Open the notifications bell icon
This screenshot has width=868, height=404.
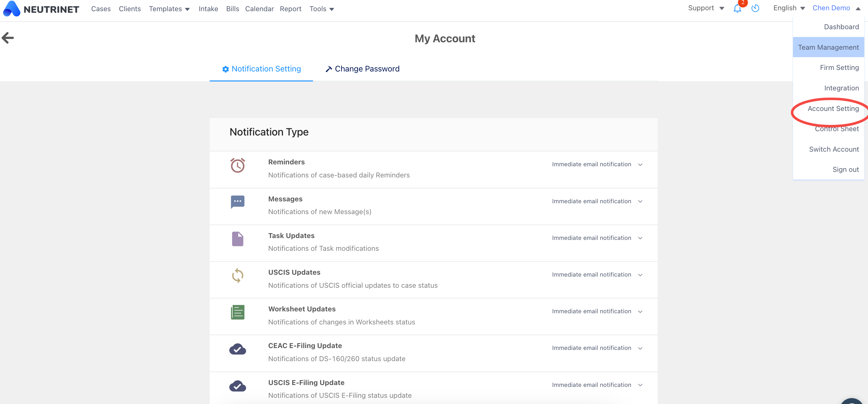click(x=737, y=9)
